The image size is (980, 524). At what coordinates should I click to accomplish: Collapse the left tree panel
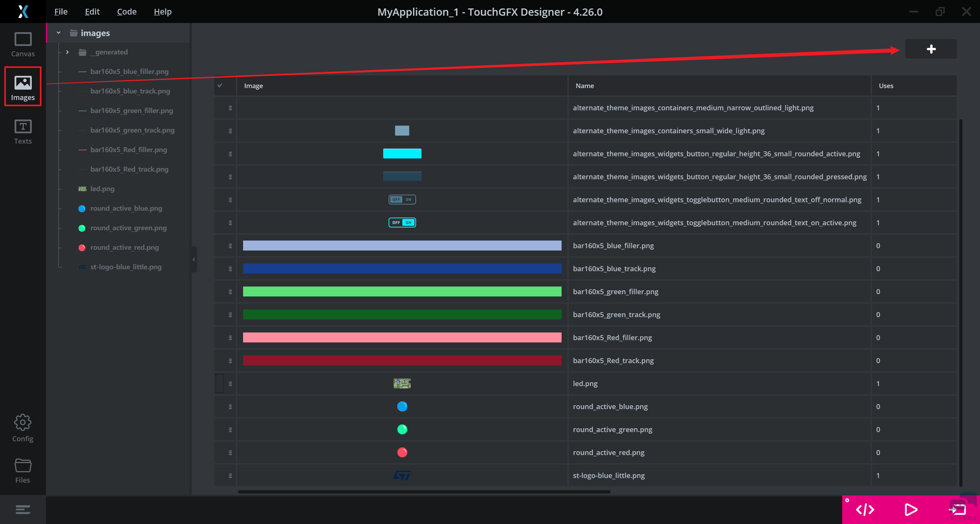pos(194,259)
